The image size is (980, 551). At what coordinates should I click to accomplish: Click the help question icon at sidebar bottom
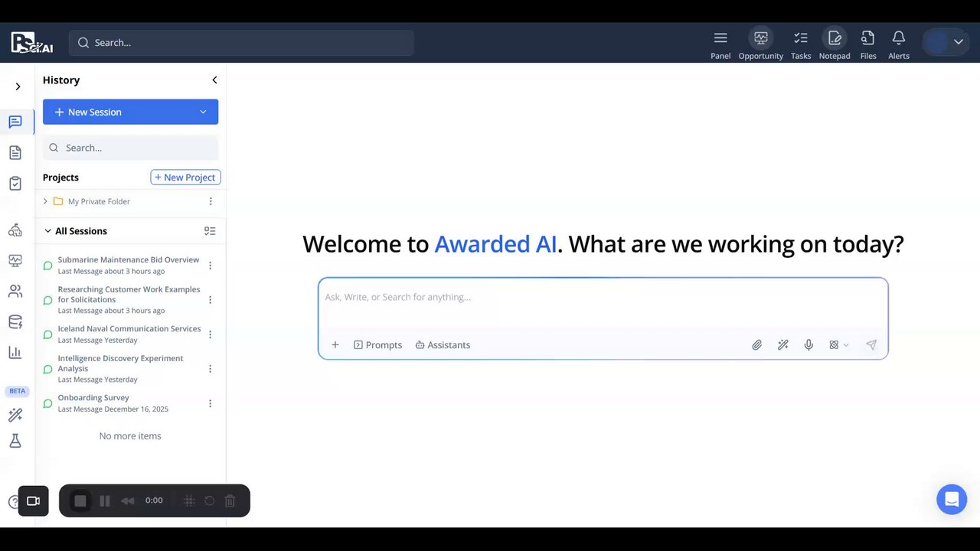(12, 502)
